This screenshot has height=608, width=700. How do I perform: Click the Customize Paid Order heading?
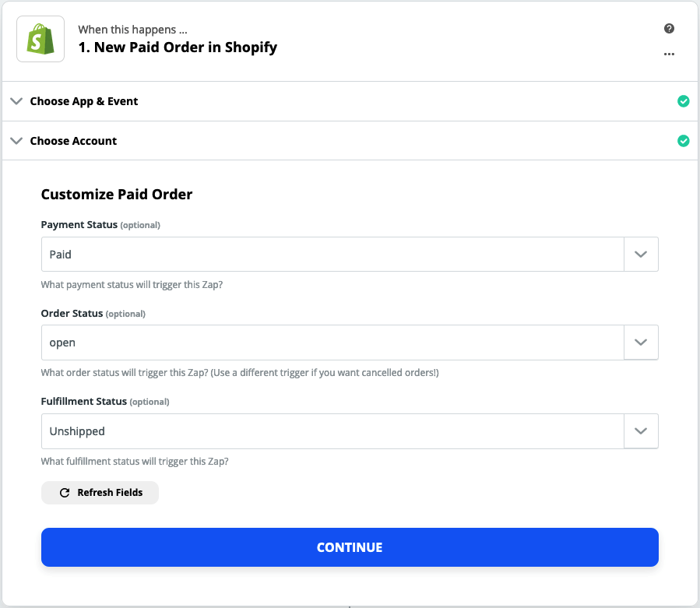pos(117,195)
